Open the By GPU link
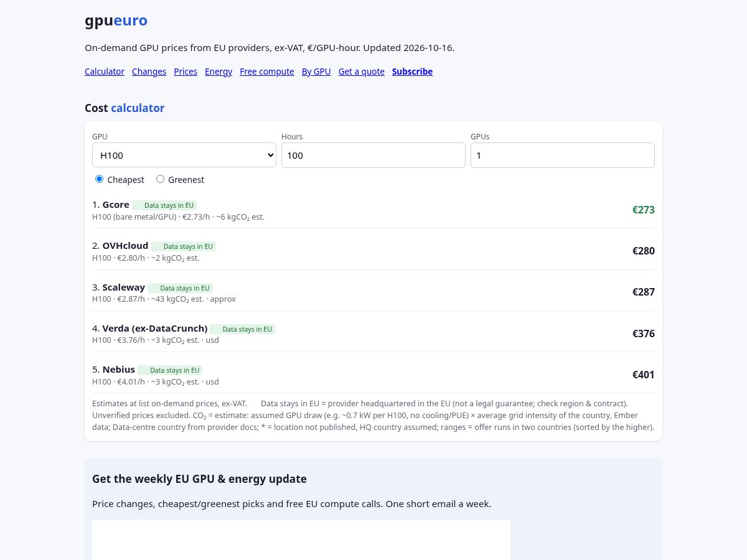Image resolution: width=747 pixels, height=560 pixels. pos(316,72)
